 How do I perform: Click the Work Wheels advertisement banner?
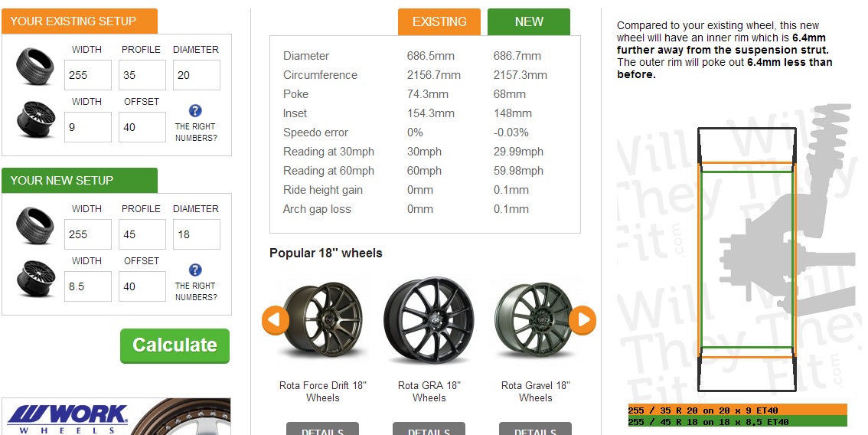116,417
